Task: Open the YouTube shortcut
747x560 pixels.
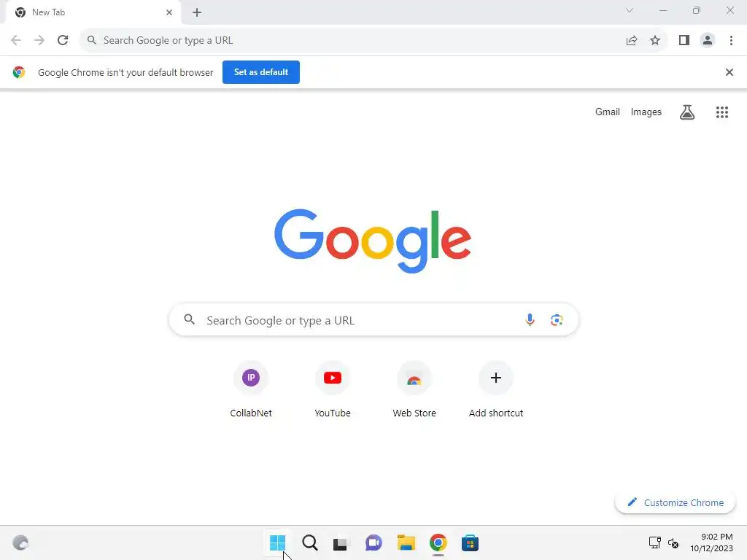Action: (333, 391)
